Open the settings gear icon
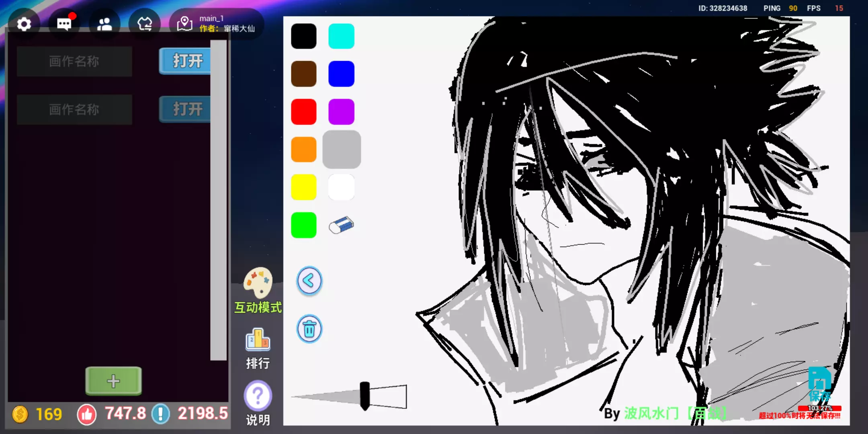868x434 pixels. coord(24,24)
